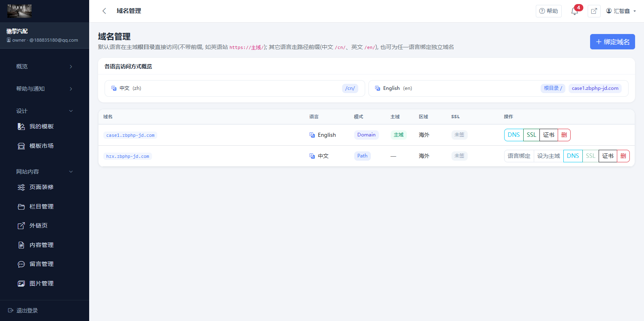Click the /cn/ path tag
Viewport: 644px width, 321px height.
[x=350, y=88]
